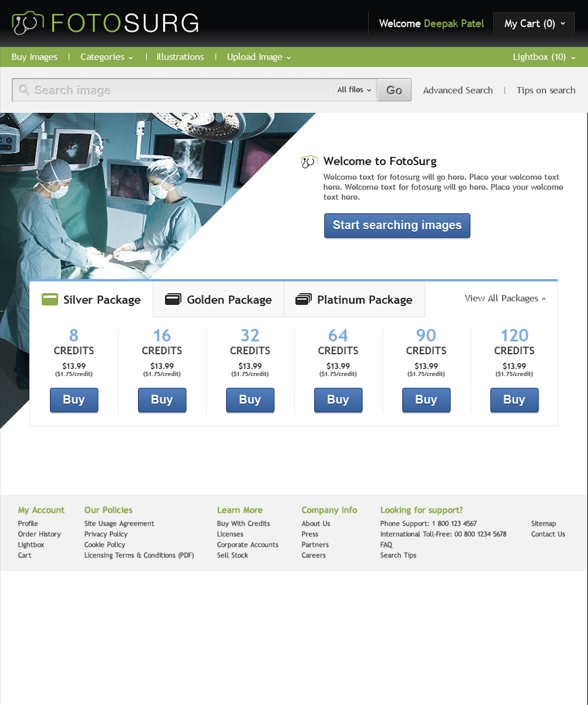Click the FOTOSURG wordmark in header
Image resolution: width=588 pixels, height=705 pixels.
coord(125,23)
